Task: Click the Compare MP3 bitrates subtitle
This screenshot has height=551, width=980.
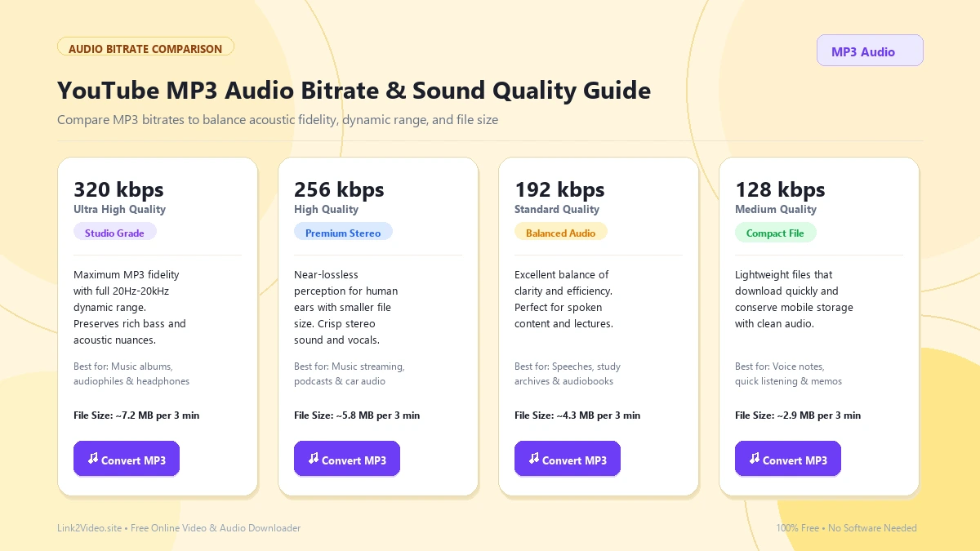Action: click(x=278, y=119)
